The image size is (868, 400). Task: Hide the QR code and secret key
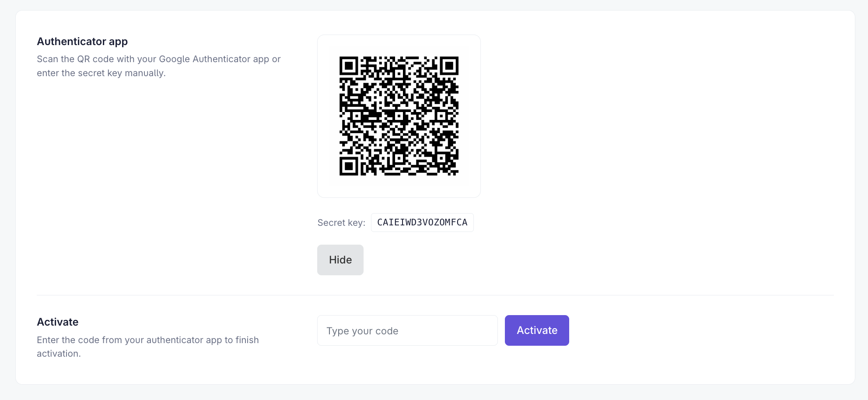click(x=340, y=260)
